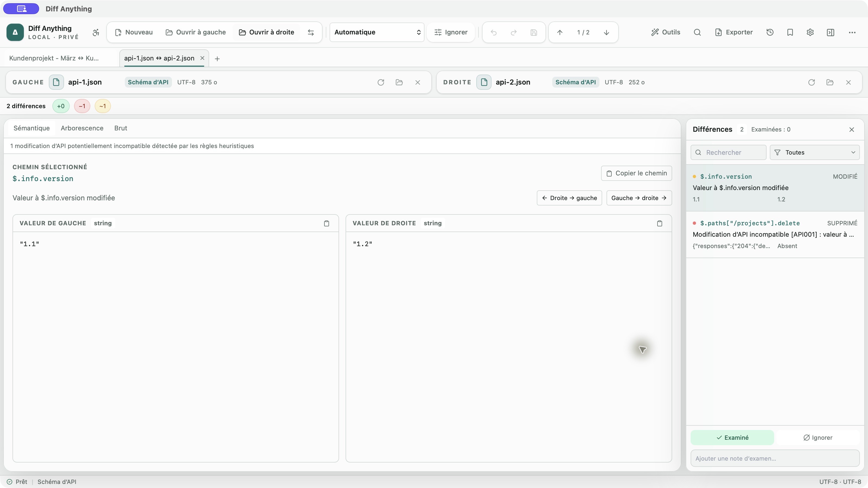The height and width of the screenshot is (488, 868).
Task: Open the more options ellipsis
Action: tap(852, 32)
